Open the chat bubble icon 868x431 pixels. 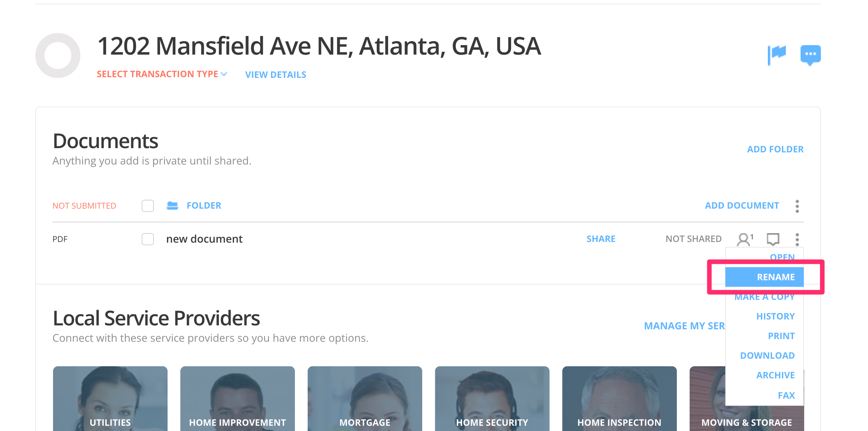810,54
